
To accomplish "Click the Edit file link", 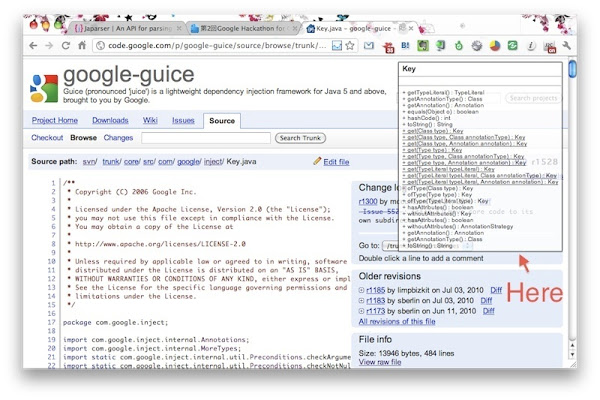I will click(336, 162).
